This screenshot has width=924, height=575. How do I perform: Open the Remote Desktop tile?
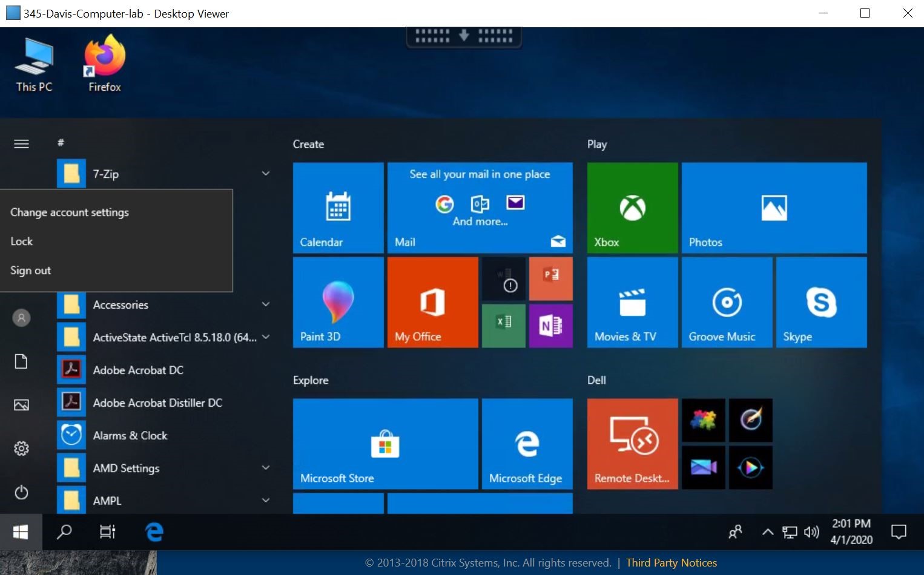click(x=633, y=444)
